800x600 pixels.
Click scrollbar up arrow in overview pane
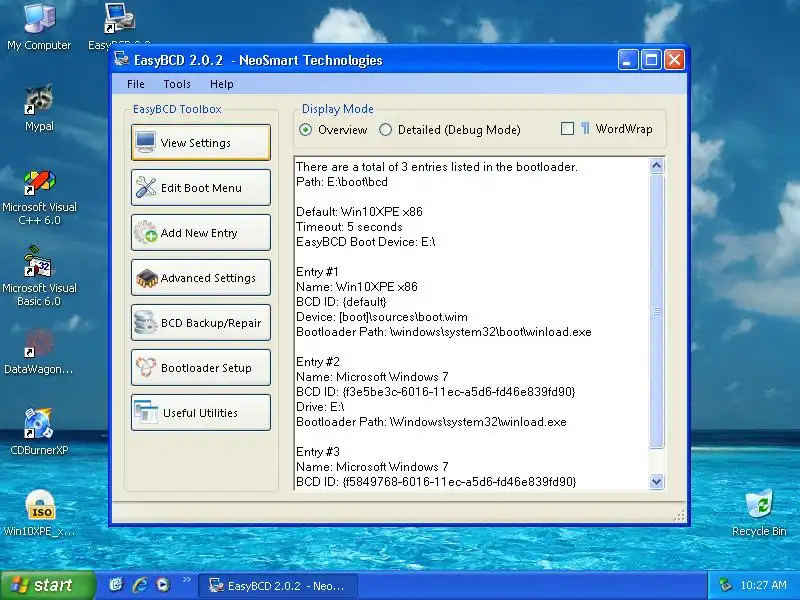click(x=657, y=165)
